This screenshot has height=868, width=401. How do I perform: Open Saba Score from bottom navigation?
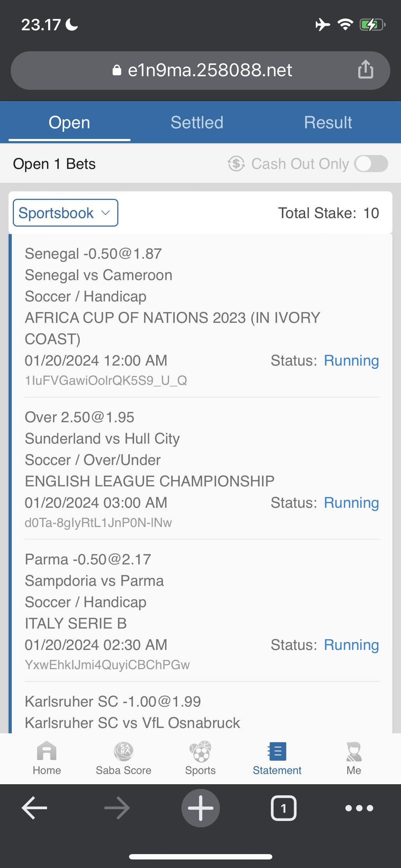click(x=123, y=752)
